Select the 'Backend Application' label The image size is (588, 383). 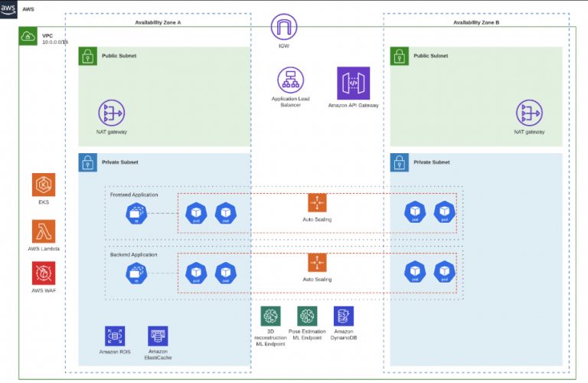(133, 254)
